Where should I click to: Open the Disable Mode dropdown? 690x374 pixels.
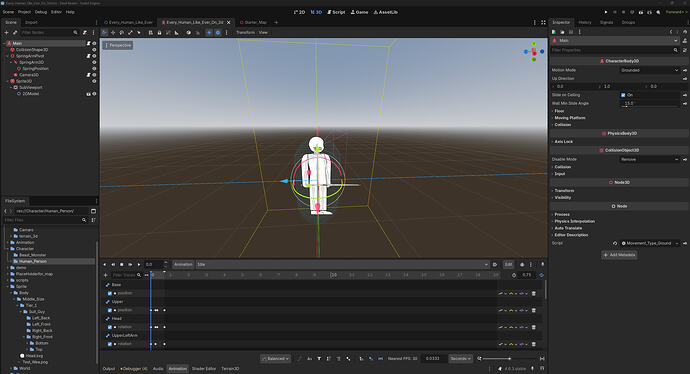(650, 159)
